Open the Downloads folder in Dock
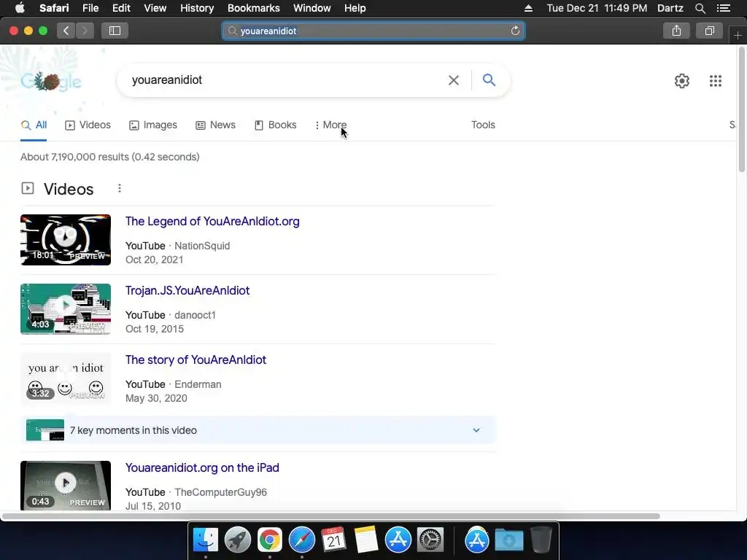This screenshot has height=560, width=747. [x=508, y=540]
